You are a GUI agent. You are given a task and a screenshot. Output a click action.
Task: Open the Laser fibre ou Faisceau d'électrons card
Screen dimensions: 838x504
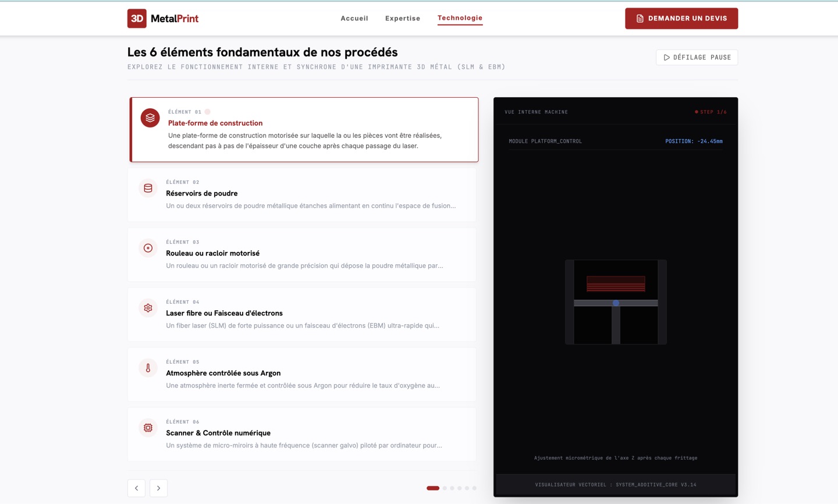[x=302, y=314]
